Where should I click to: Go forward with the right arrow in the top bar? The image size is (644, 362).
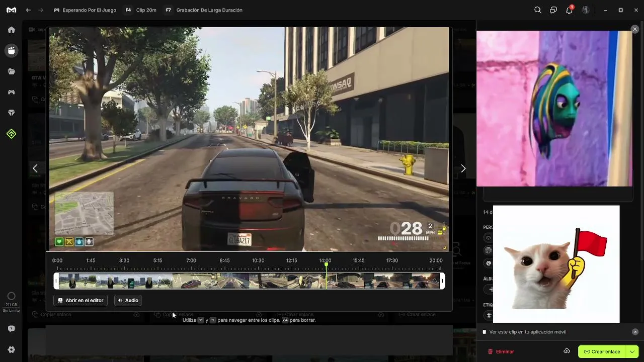tap(41, 10)
